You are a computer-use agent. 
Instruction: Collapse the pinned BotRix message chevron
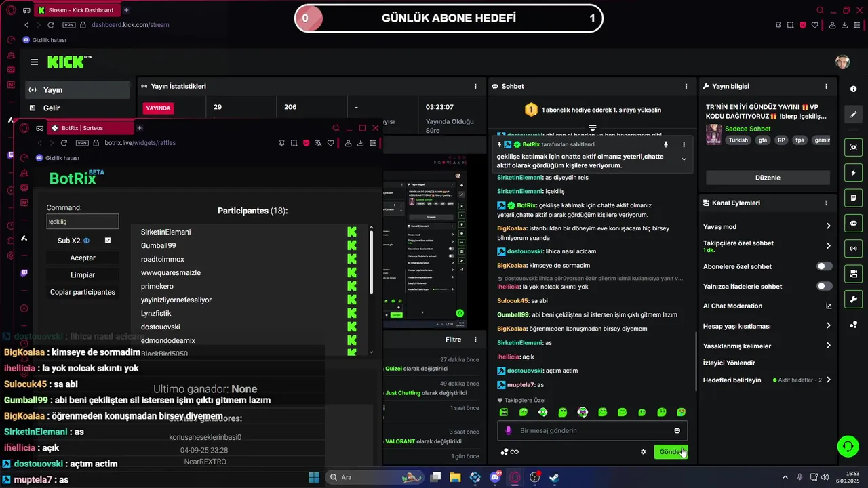684,159
